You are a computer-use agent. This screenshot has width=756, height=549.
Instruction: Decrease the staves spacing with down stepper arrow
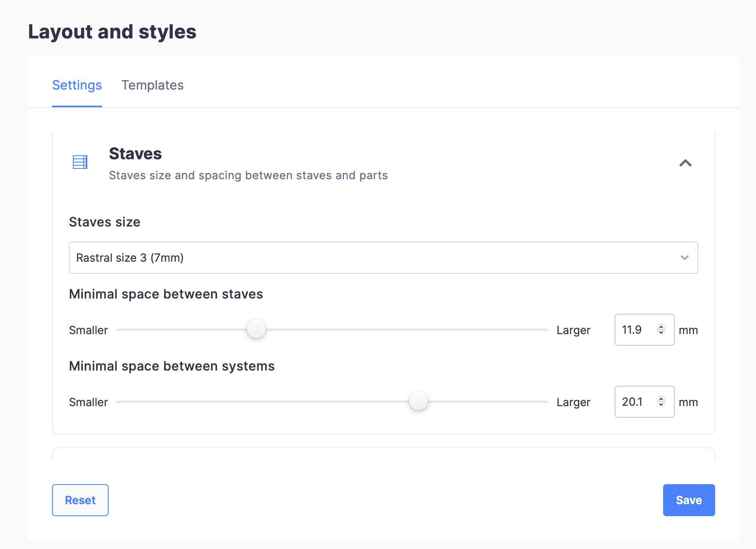(661, 333)
